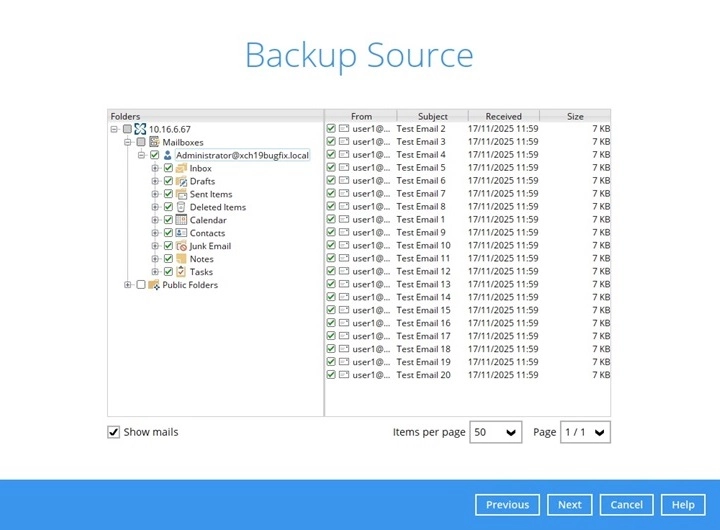Click the Tasks clipboard icon

pyautogui.click(x=181, y=271)
